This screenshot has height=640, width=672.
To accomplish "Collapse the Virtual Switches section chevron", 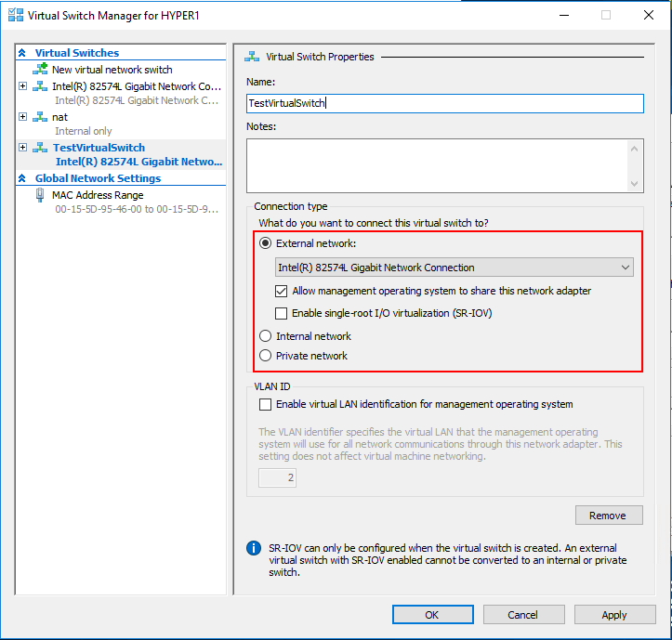I will (22, 53).
